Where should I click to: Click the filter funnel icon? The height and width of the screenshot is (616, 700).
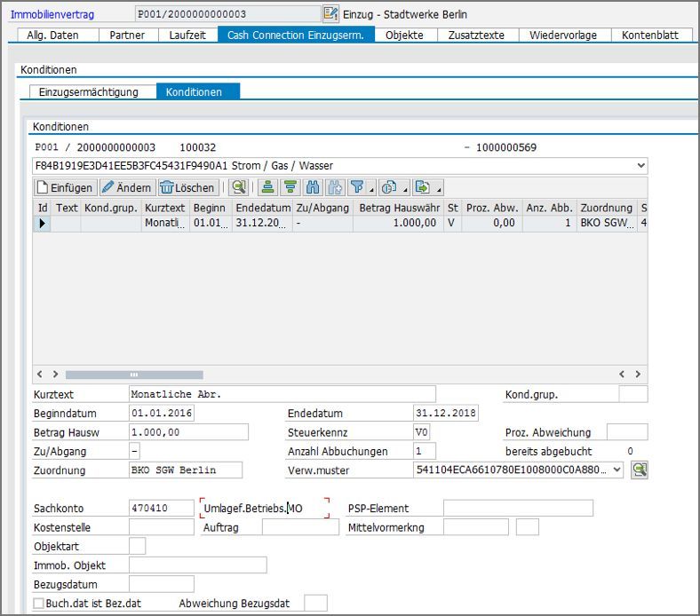357,187
